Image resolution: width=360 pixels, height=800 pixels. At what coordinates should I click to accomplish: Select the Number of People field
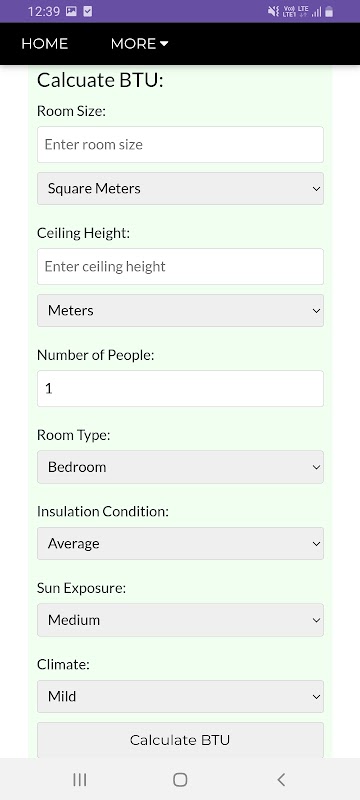coord(180,389)
